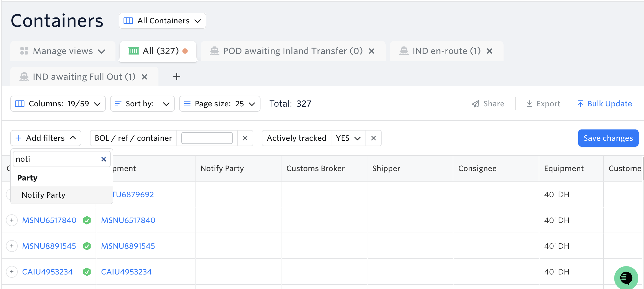
Task: Expand row CAIU4953234
Action: [12, 272]
